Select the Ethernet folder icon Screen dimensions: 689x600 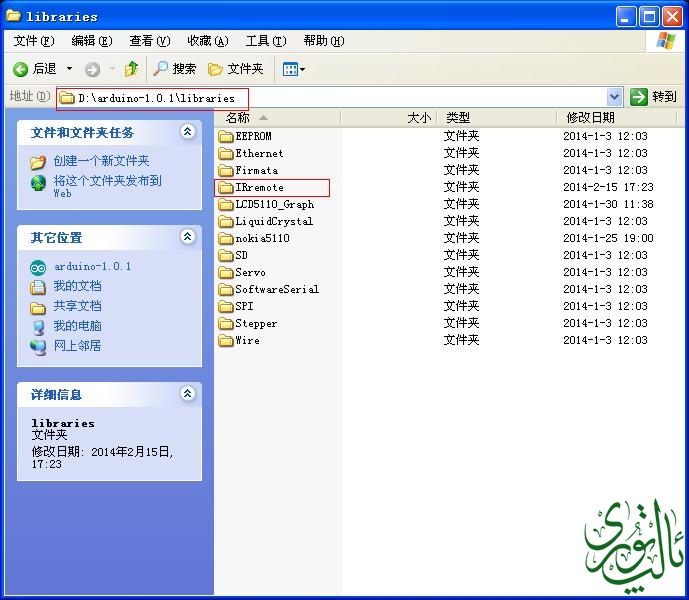(x=226, y=153)
